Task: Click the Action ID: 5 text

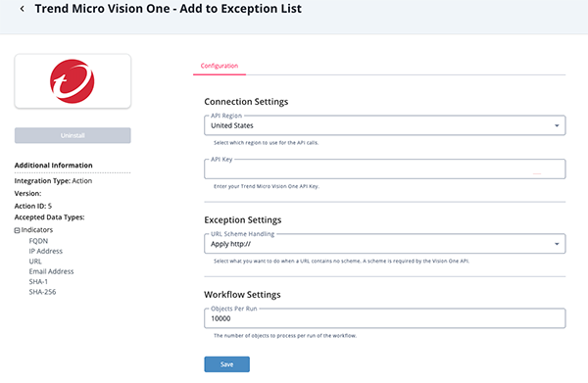Action: (x=33, y=206)
